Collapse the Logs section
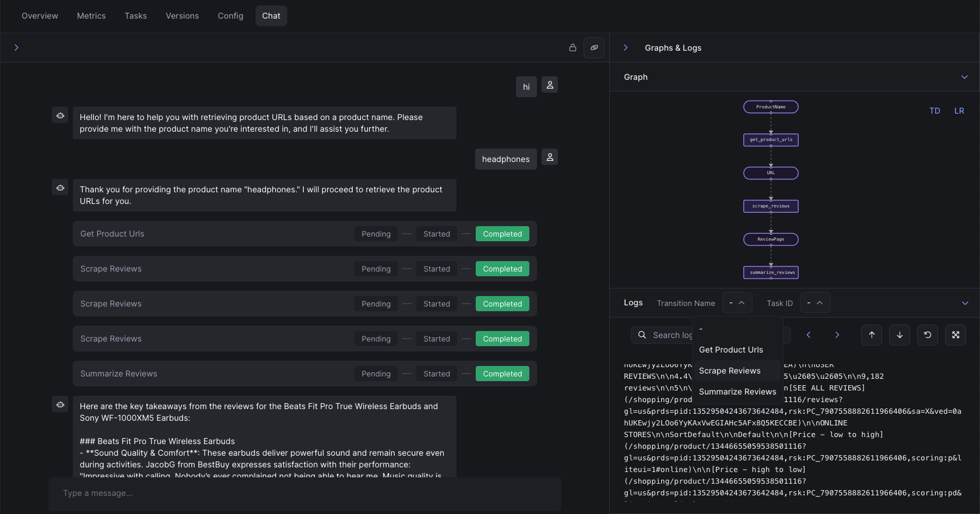 965,303
